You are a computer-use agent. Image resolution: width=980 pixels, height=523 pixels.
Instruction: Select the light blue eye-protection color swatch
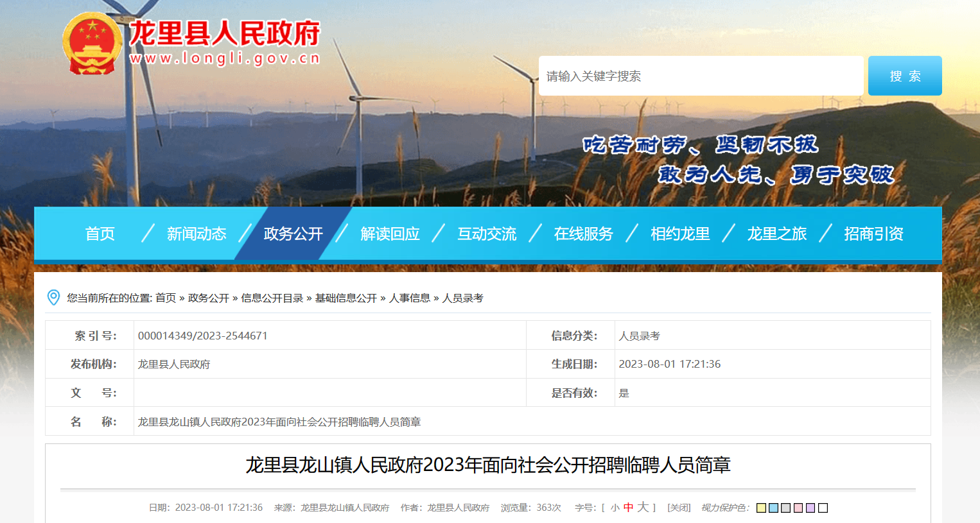[774, 508]
